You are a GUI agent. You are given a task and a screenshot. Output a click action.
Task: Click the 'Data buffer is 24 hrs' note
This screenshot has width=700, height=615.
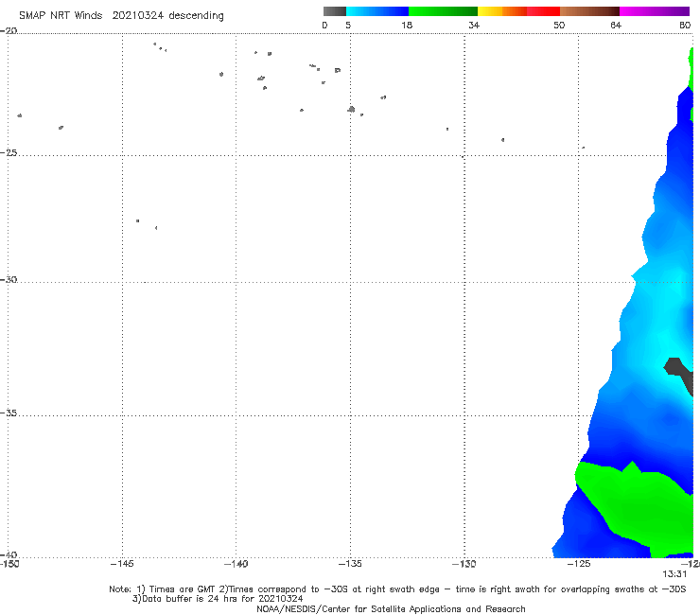(x=218, y=599)
